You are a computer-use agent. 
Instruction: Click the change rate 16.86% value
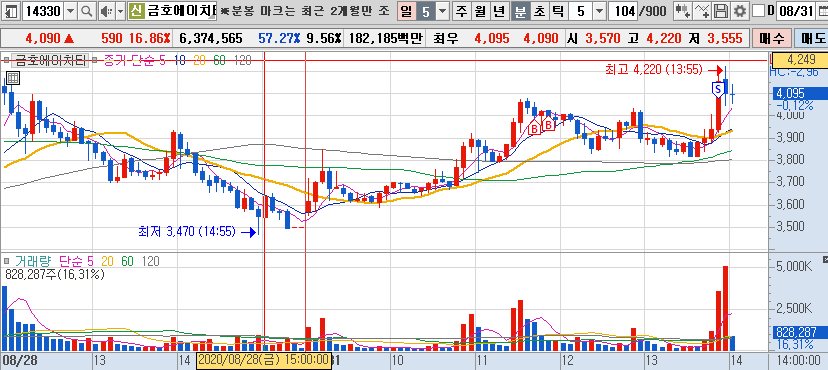[x=149, y=38]
